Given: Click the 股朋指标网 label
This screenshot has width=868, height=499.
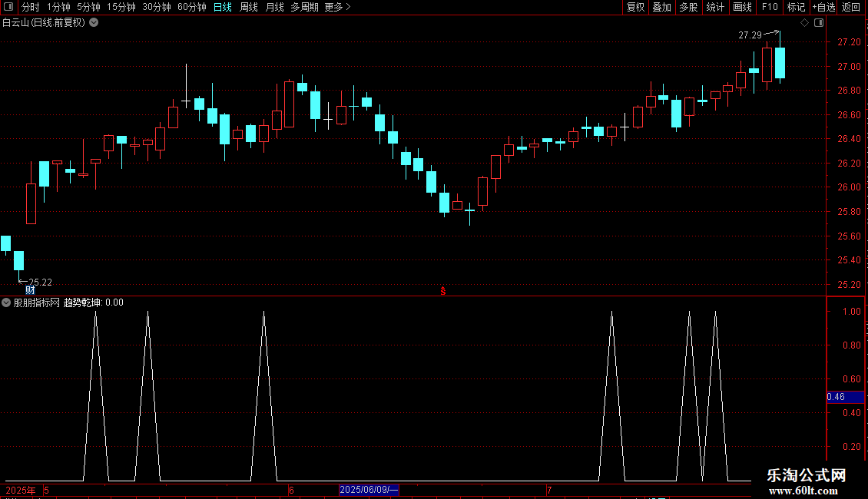Looking at the screenshot, I should pos(37,302).
